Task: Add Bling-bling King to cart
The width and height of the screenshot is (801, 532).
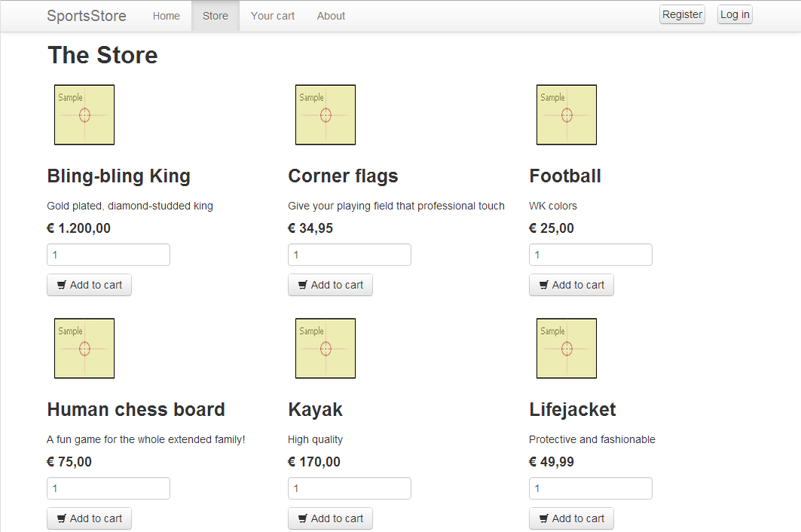Action: tap(89, 285)
